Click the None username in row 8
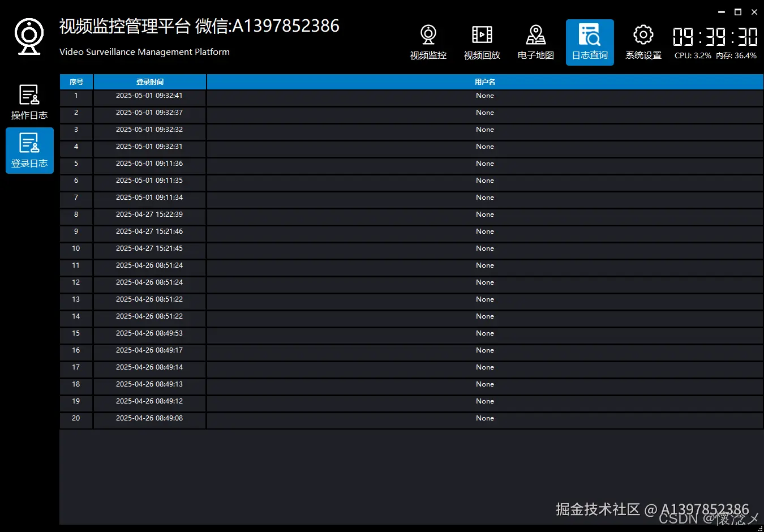The image size is (764, 532). click(x=485, y=214)
